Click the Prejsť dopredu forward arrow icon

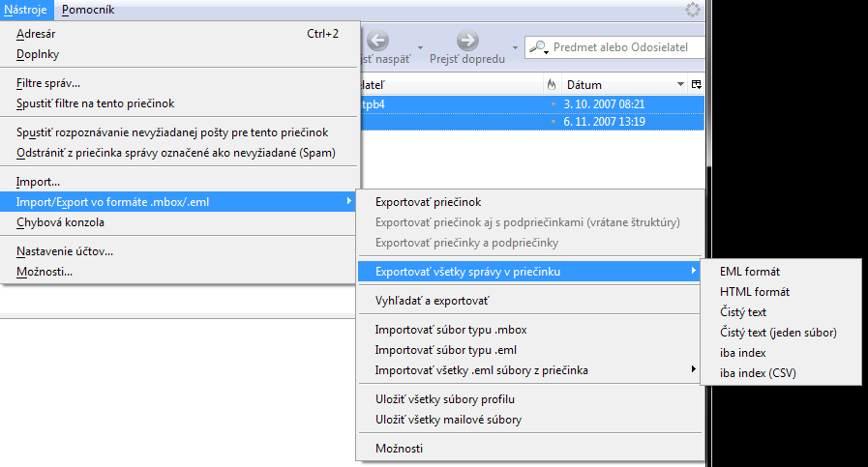[467, 42]
